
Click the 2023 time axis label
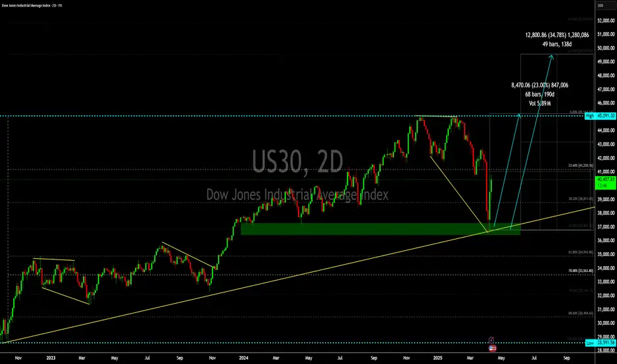(51, 358)
